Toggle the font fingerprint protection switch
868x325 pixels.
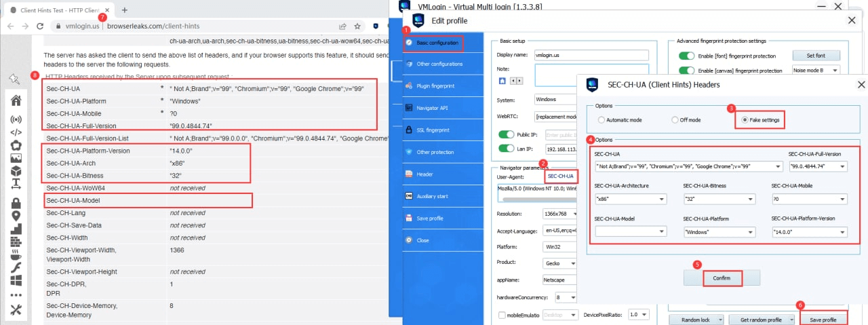point(688,56)
